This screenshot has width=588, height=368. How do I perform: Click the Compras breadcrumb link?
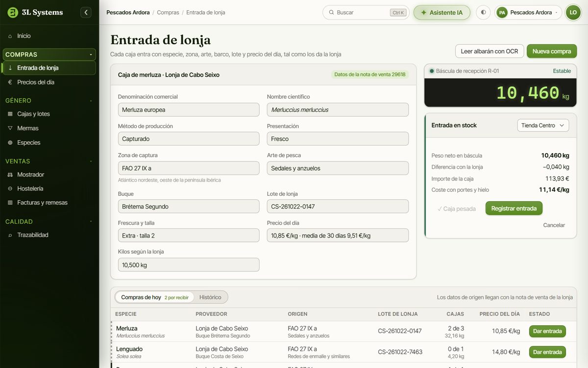168,12
